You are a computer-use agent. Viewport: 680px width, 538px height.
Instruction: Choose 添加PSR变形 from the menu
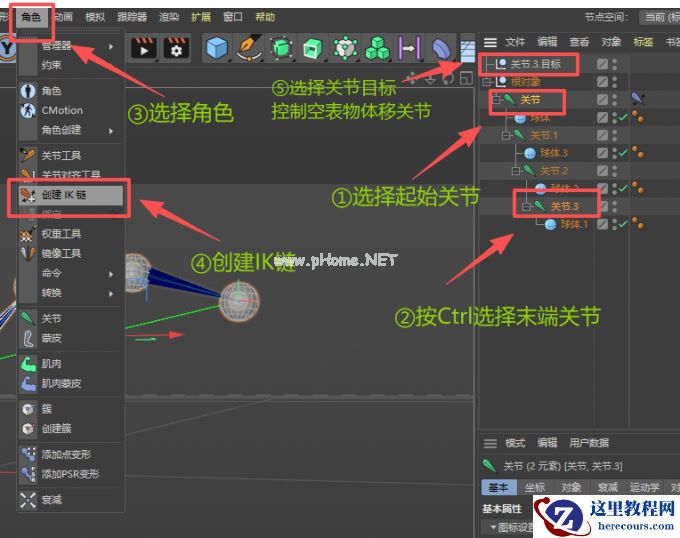[71, 474]
